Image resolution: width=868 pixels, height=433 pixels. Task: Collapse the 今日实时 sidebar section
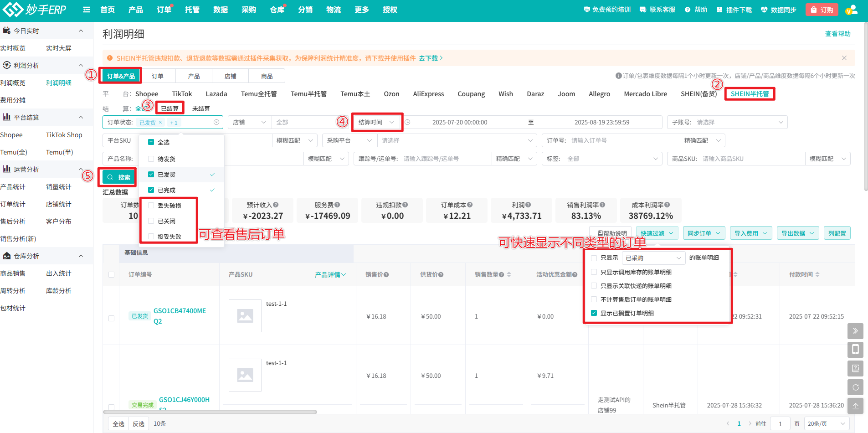[x=81, y=31]
